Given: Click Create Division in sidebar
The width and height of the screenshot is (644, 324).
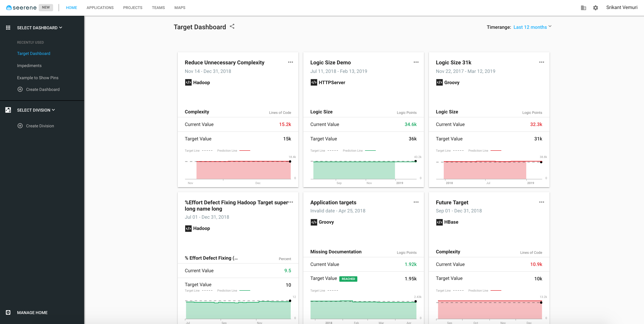Looking at the screenshot, I should (40, 126).
